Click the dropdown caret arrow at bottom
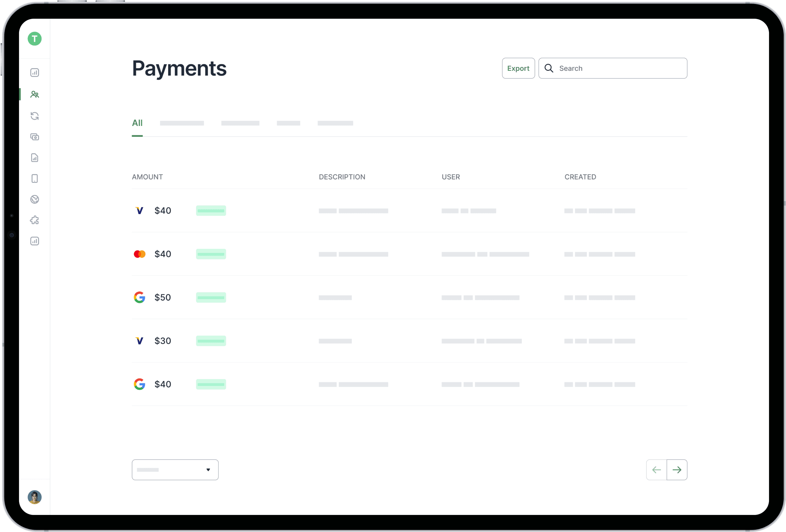The image size is (786, 532). [208, 470]
